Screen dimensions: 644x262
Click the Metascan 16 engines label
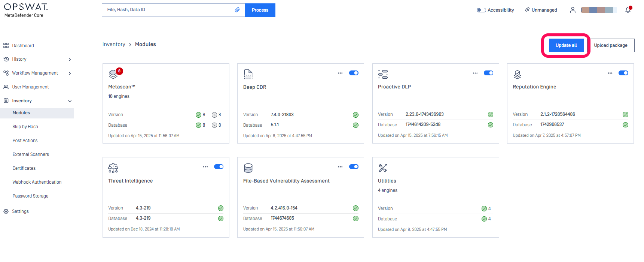point(119,96)
